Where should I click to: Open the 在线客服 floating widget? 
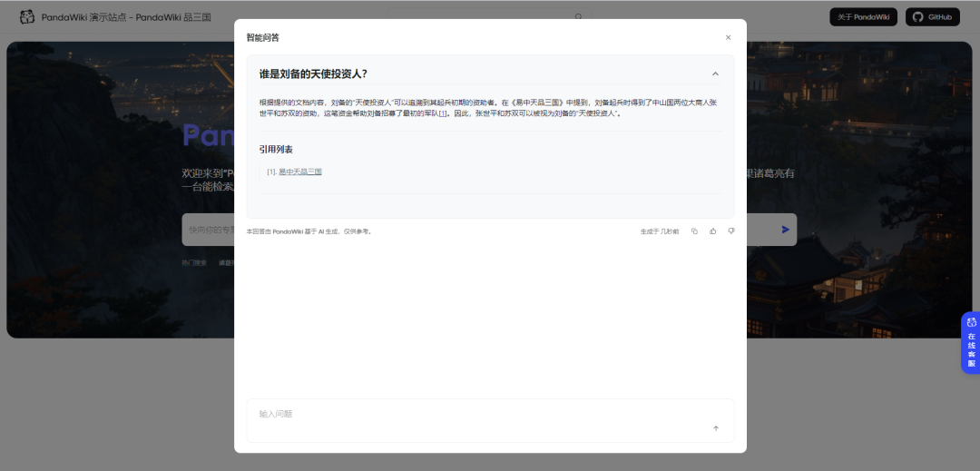971,343
